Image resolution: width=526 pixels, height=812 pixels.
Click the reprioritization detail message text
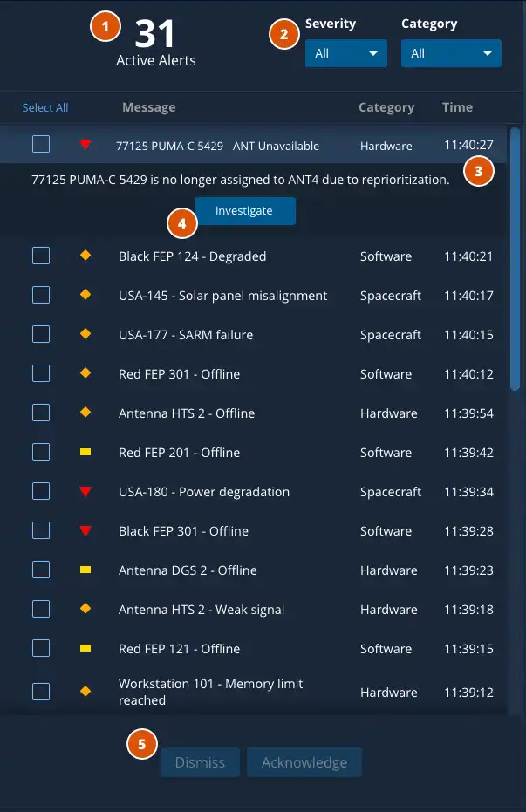click(x=240, y=180)
